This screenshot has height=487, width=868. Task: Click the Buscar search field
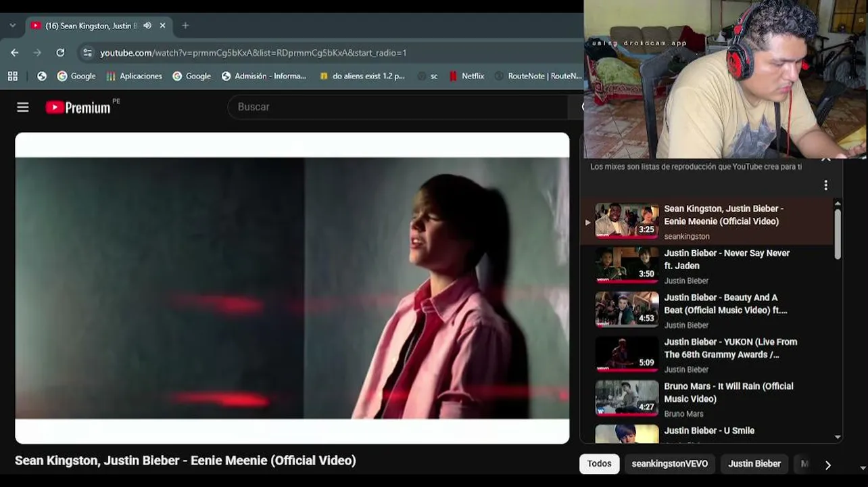tap(399, 107)
